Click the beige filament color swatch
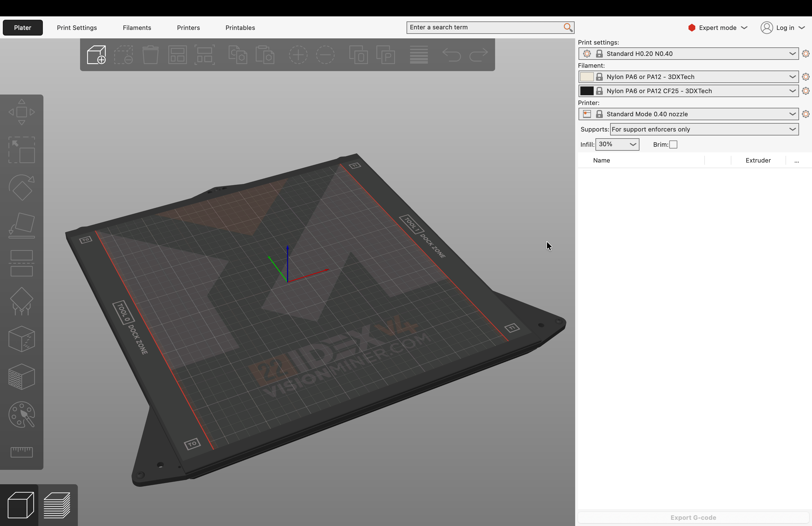The image size is (812, 526). click(587, 77)
